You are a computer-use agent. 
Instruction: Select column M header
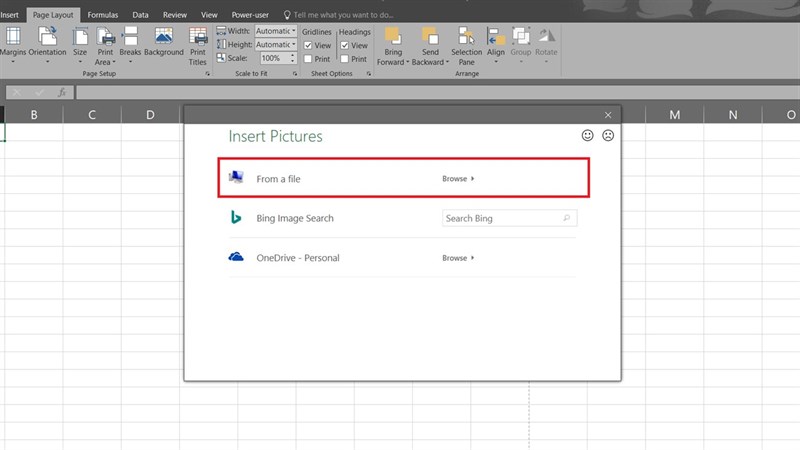tap(674, 115)
